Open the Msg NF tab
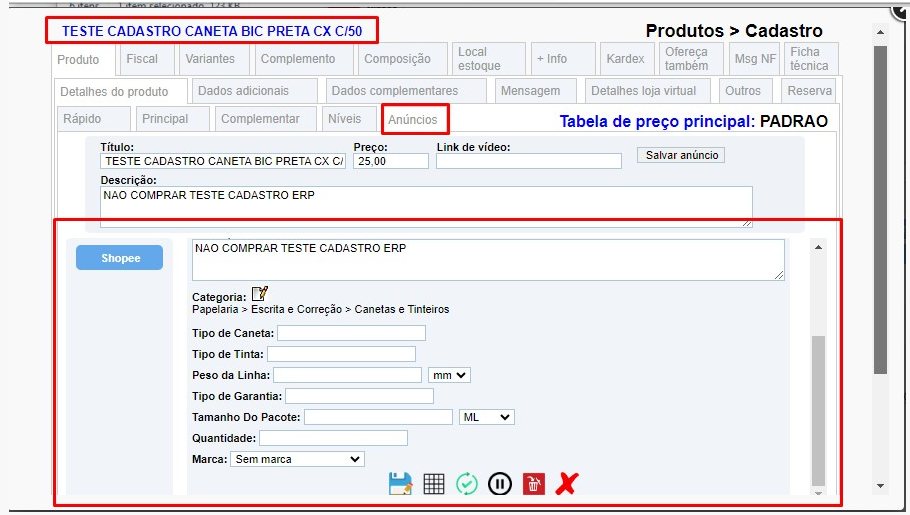The width and height of the screenshot is (910, 515). point(754,59)
